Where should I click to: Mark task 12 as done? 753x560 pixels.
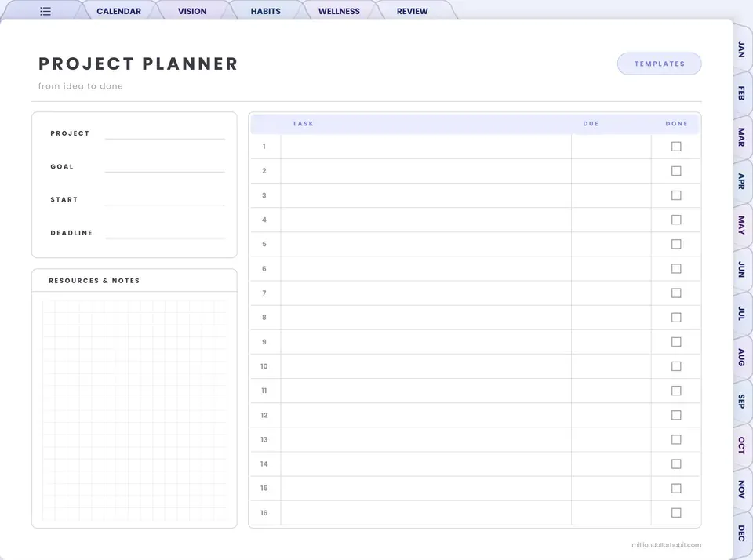coord(676,415)
